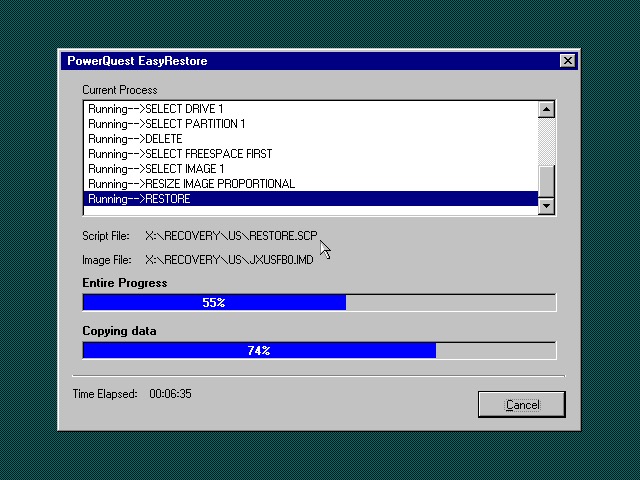Select SELECT FREESPACE FIRST entry
Screen dimensions: 640x480
[x=180, y=154]
